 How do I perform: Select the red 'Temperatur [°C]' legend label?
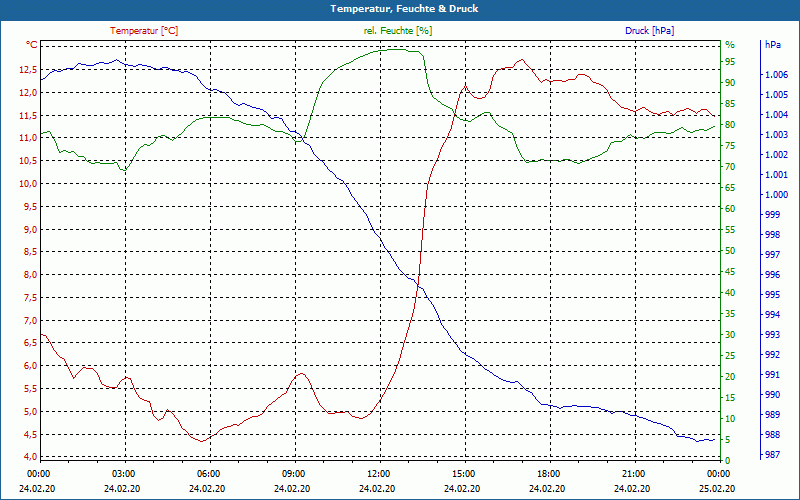[x=144, y=31]
